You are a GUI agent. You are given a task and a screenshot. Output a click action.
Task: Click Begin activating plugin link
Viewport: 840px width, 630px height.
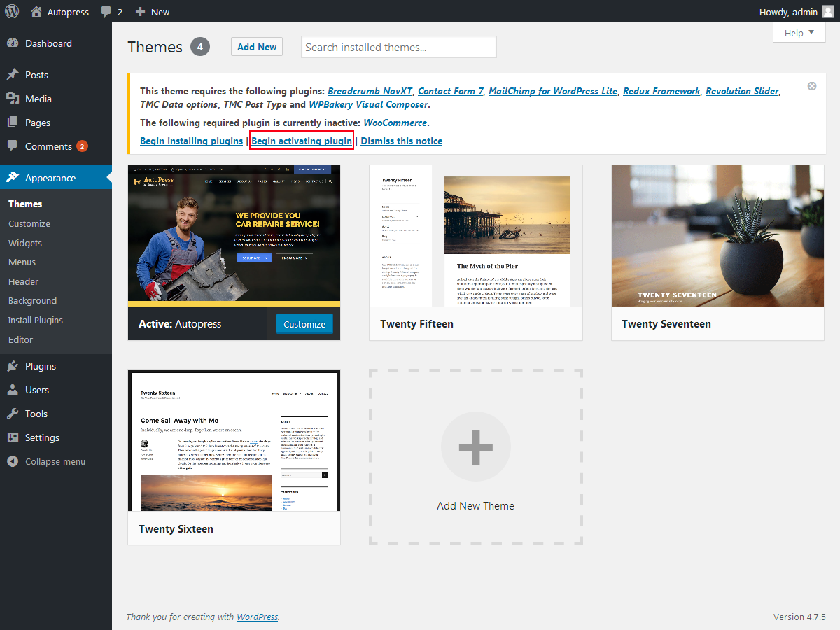pos(302,141)
